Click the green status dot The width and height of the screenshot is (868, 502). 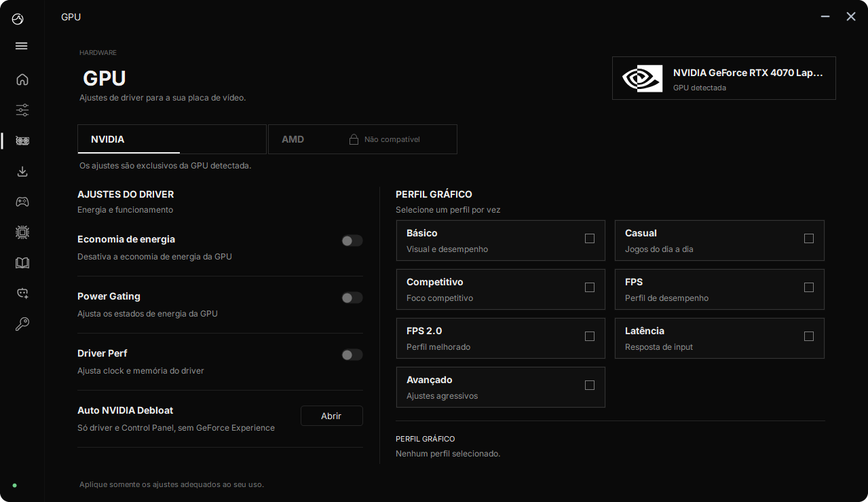point(15,485)
